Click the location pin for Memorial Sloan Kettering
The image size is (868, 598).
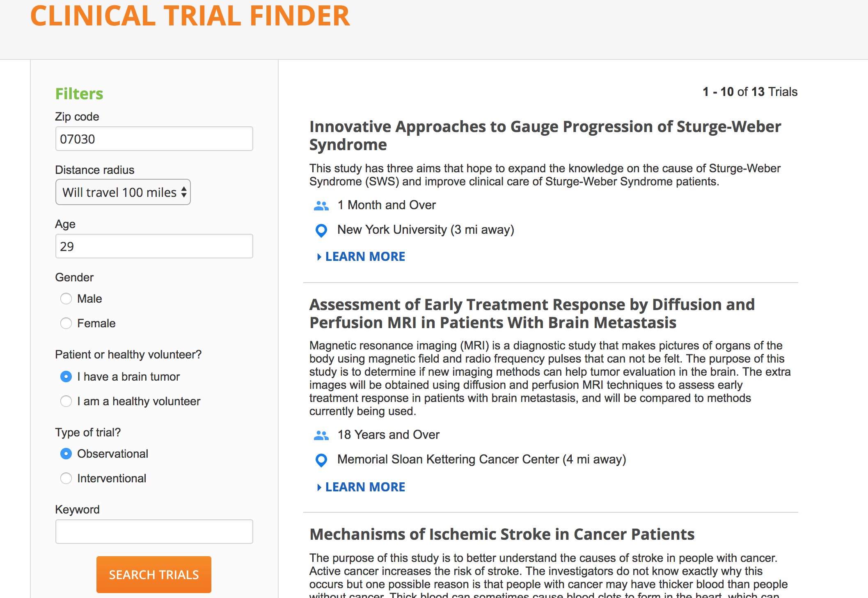click(321, 461)
